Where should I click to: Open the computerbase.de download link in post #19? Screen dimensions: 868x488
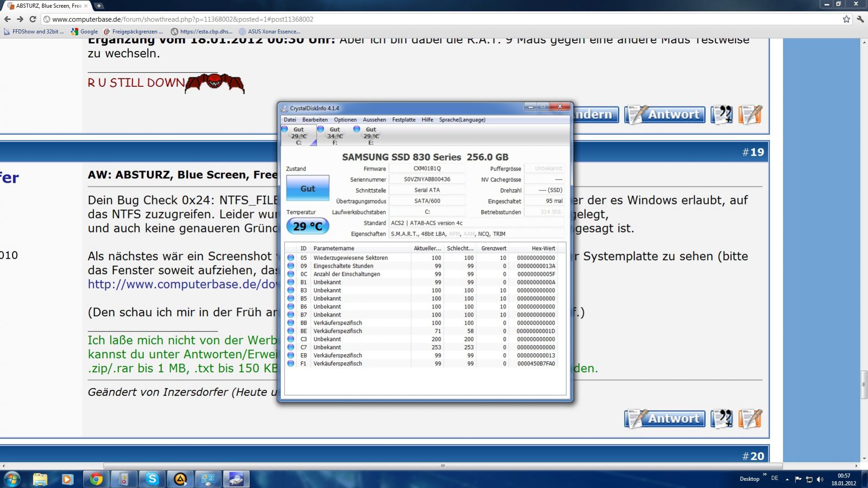click(x=183, y=284)
